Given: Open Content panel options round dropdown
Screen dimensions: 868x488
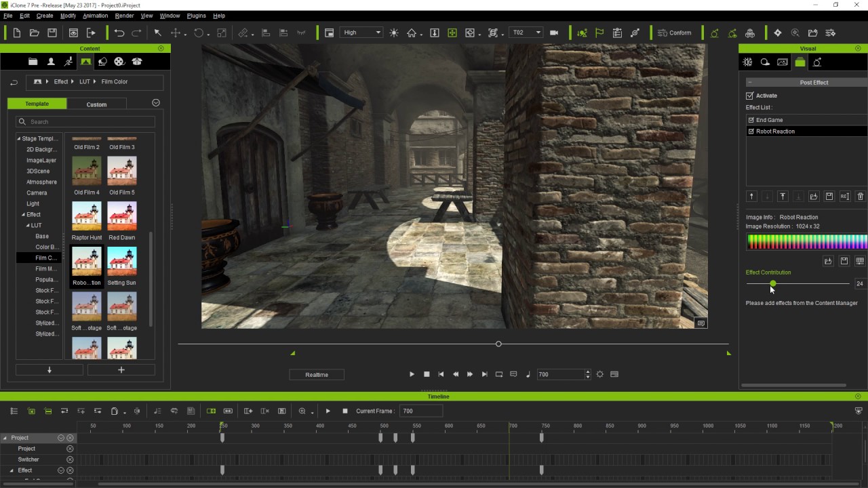Looking at the screenshot, I should pos(156,103).
